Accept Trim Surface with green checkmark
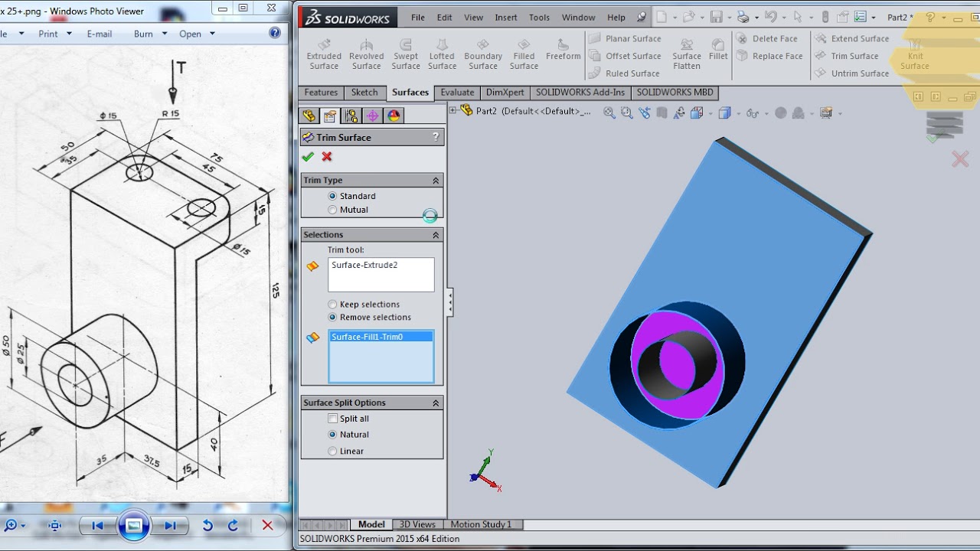980x551 pixels. (x=308, y=157)
